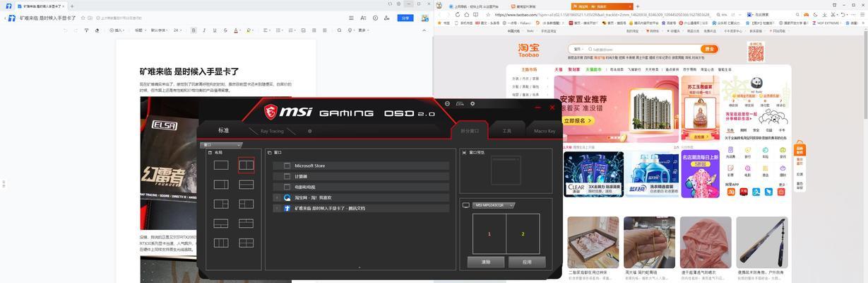
Task: Open the 更多 dropdown in Tencent Docs toolbar
Action: 364,30
